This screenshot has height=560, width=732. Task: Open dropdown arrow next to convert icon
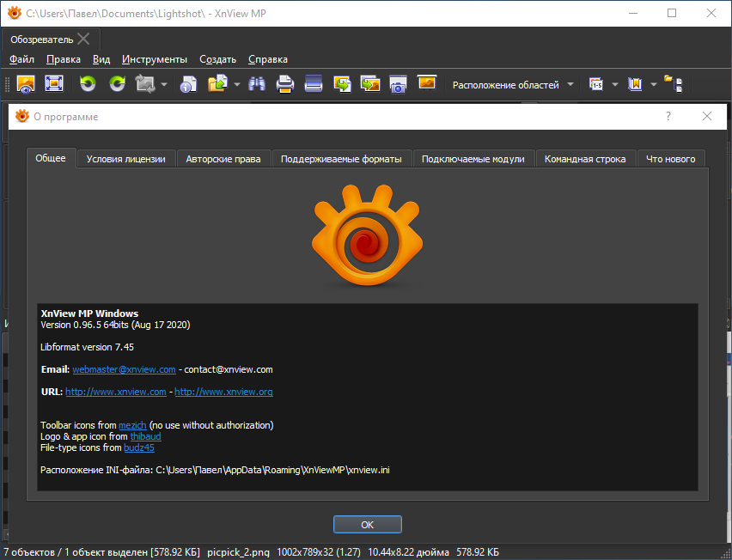pos(164,85)
